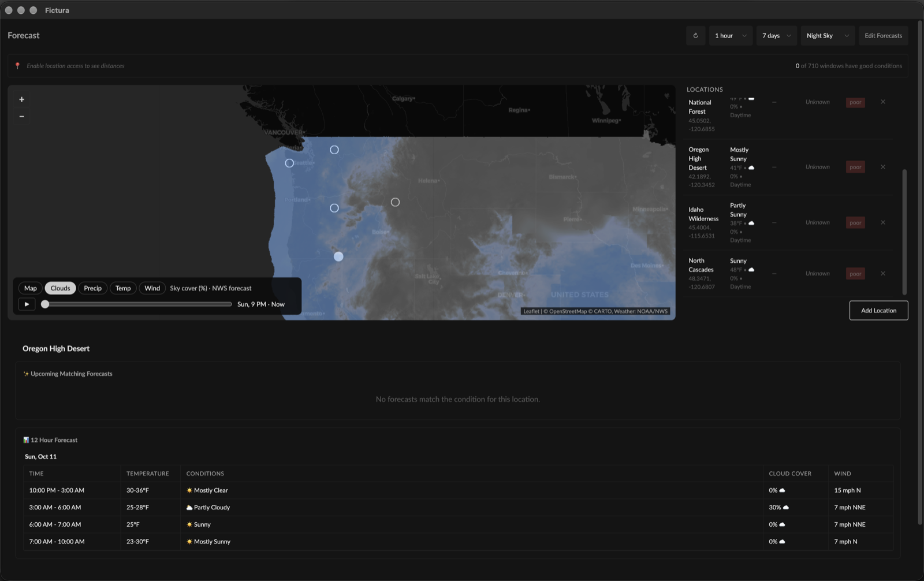The image size is (924, 581).
Task: Switch map layer to Precip
Action: click(92, 288)
